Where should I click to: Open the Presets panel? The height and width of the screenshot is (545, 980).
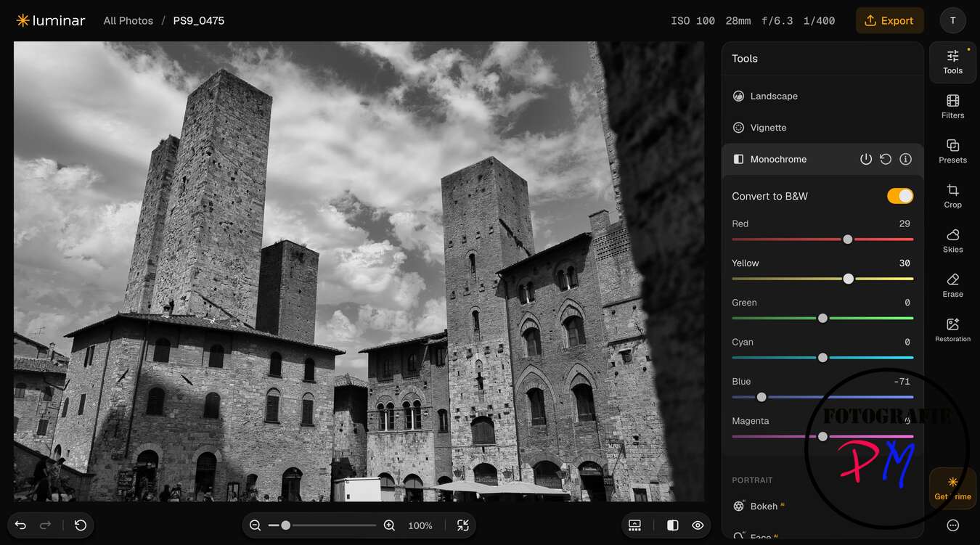pyautogui.click(x=952, y=151)
